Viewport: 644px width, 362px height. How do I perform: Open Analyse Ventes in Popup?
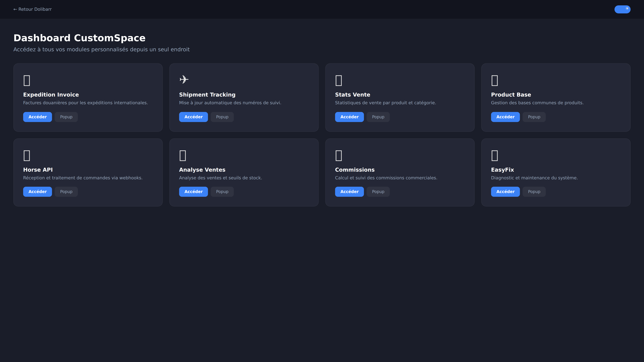pos(222,192)
